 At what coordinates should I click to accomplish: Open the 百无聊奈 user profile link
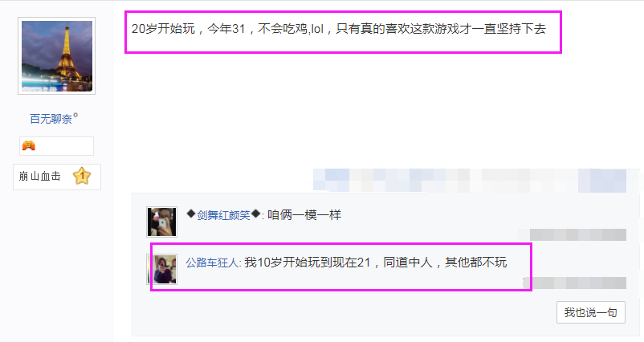pyautogui.click(x=51, y=119)
